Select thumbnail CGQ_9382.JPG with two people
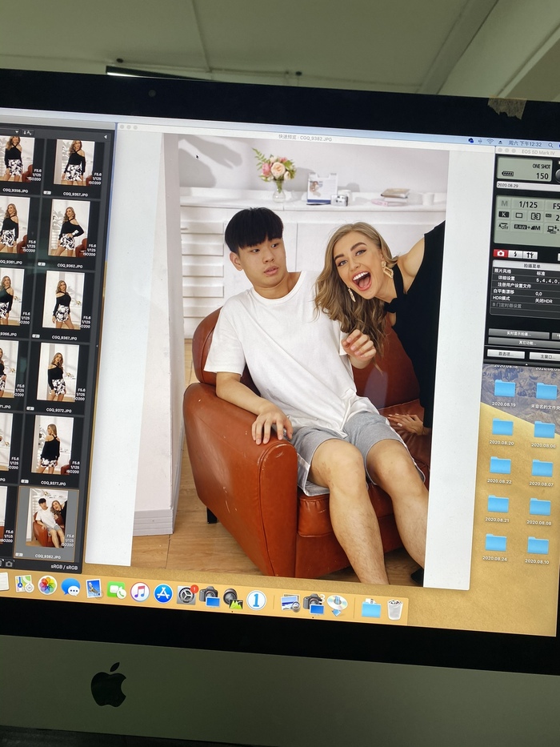Screen dimensions: 560x747 pyautogui.click(x=47, y=517)
